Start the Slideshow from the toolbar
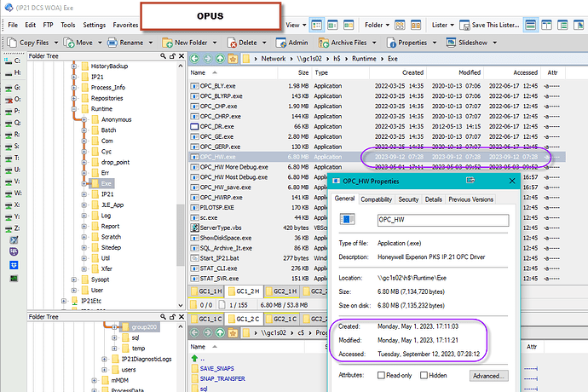The height and width of the screenshot is (392, 588). tap(466, 43)
